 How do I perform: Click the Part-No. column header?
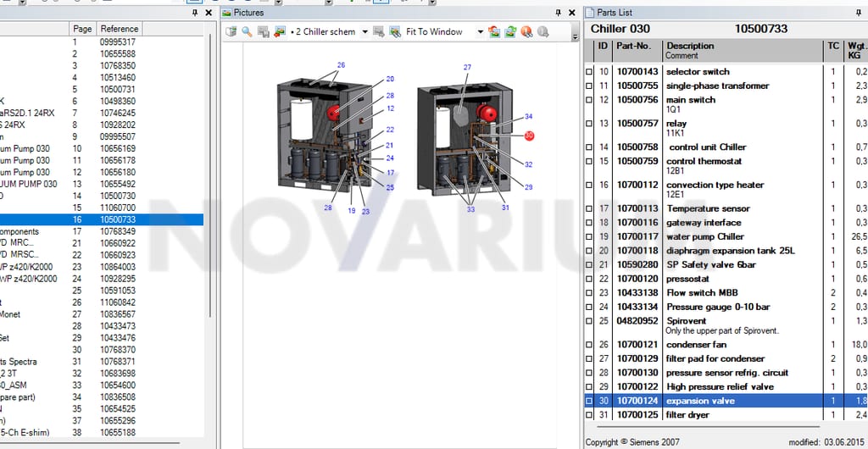tap(637, 51)
